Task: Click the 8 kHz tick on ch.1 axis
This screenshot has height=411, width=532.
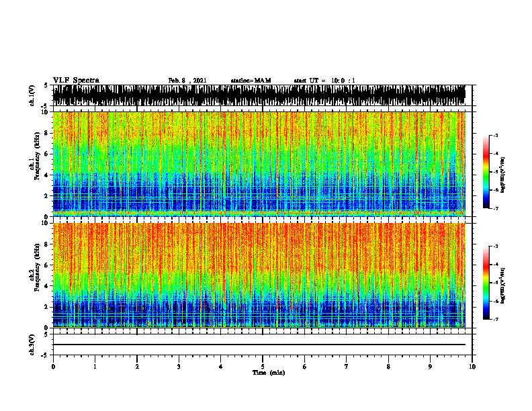Action: pyautogui.click(x=46, y=133)
